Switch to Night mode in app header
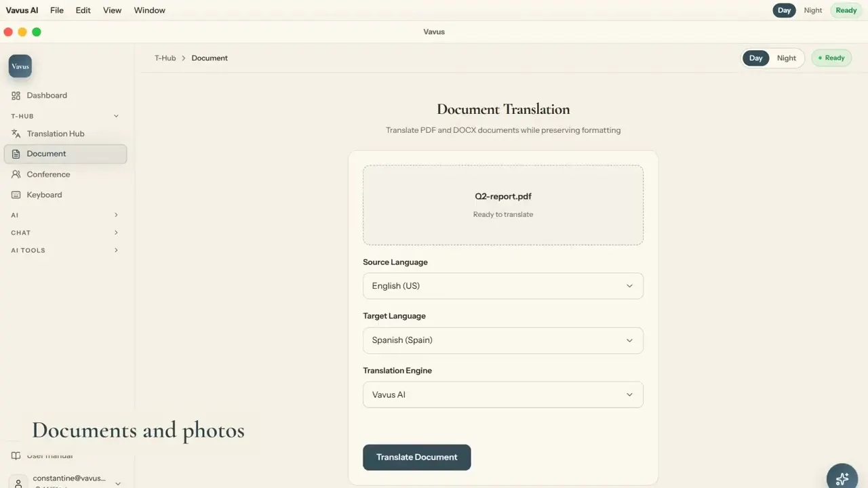This screenshot has width=868, height=488. (786, 58)
